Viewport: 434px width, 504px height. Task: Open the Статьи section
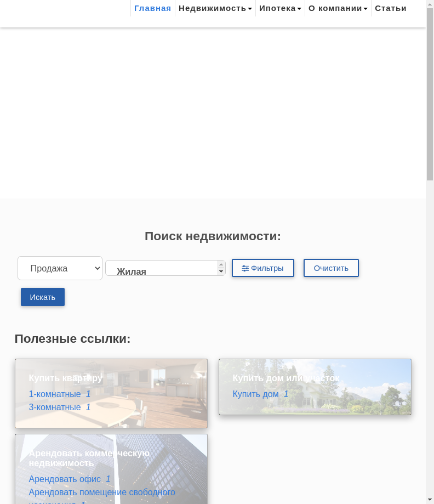pos(390,8)
